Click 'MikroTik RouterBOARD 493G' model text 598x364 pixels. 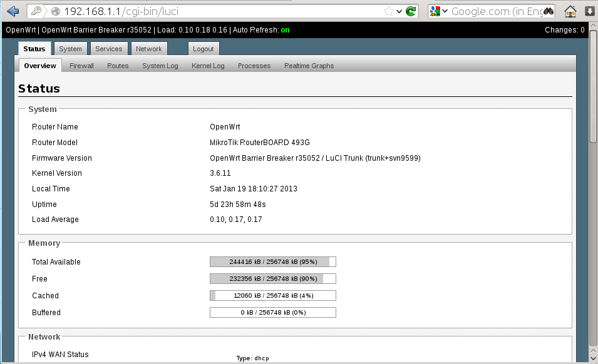[x=260, y=143]
